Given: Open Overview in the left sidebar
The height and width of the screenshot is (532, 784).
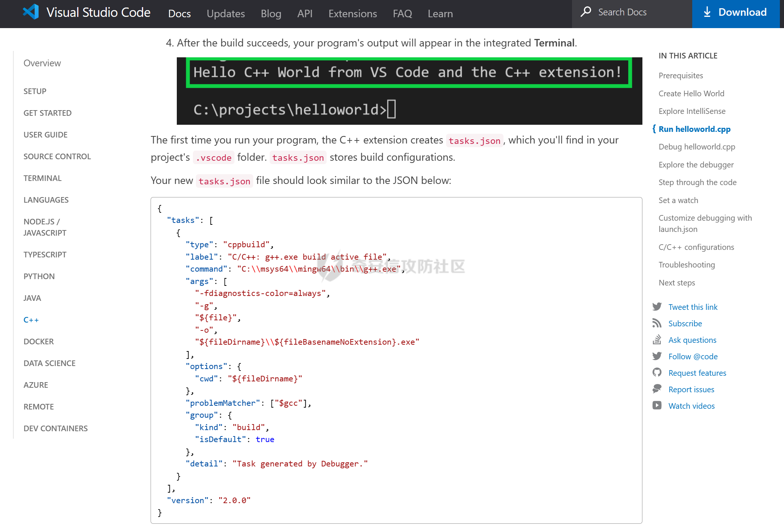Looking at the screenshot, I should tap(42, 63).
